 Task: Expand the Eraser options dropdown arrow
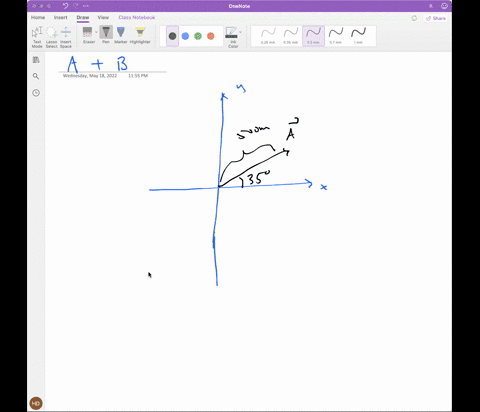(96, 32)
